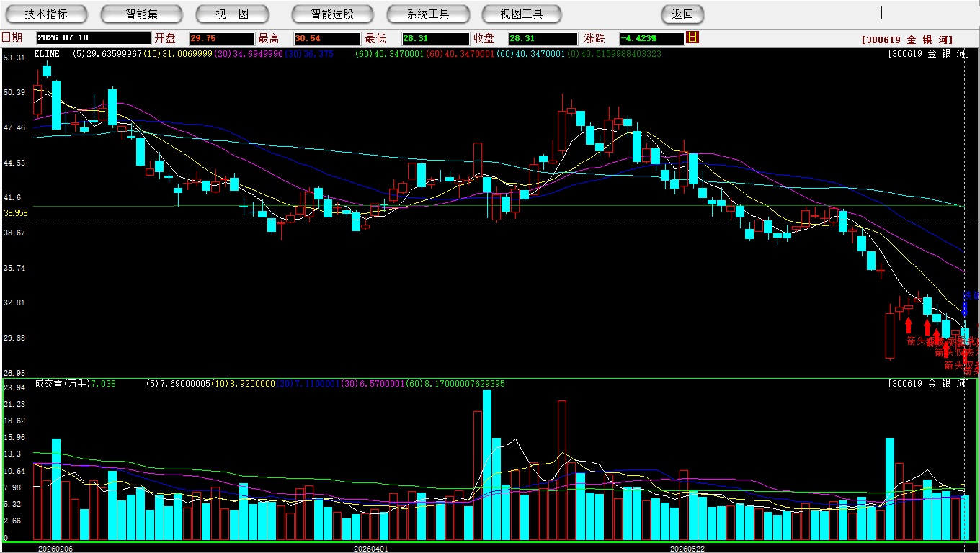Click the 26.95 price axis label
The width and height of the screenshot is (980, 553).
tap(14, 373)
